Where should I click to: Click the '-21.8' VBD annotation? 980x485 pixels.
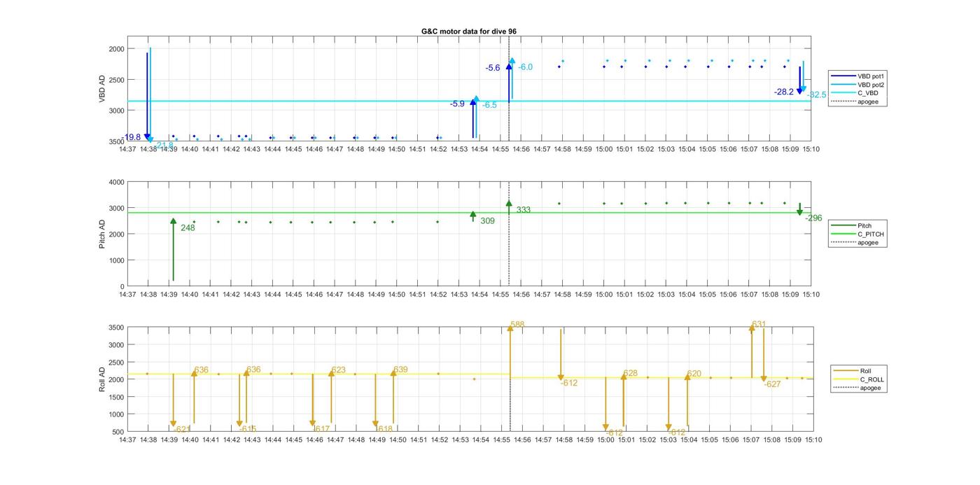click(x=163, y=145)
